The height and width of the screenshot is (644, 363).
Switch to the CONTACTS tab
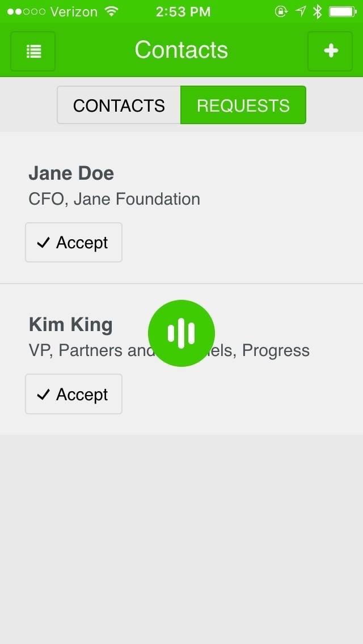pos(119,105)
